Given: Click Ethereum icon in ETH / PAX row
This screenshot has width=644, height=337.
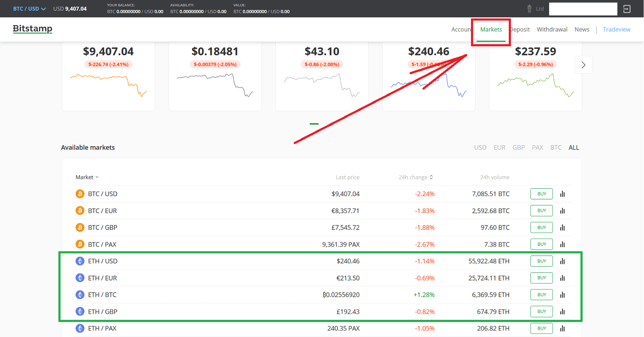Looking at the screenshot, I should coord(80,328).
